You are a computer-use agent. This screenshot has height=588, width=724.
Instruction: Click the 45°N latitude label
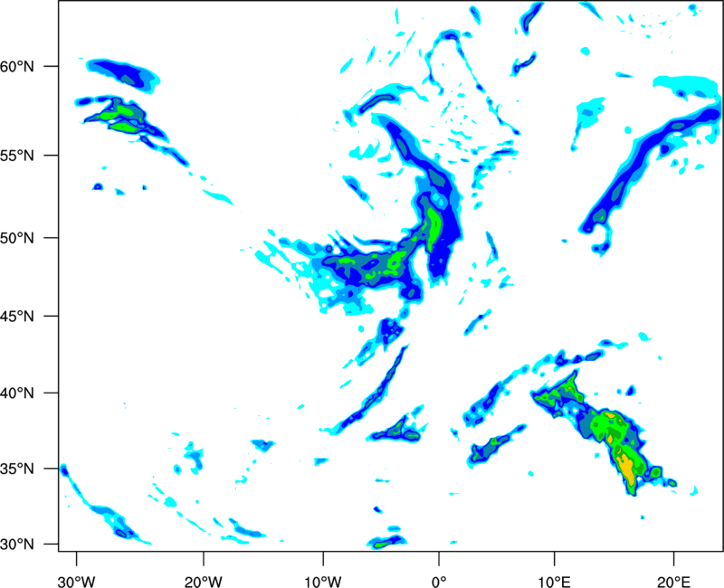click(17, 317)
